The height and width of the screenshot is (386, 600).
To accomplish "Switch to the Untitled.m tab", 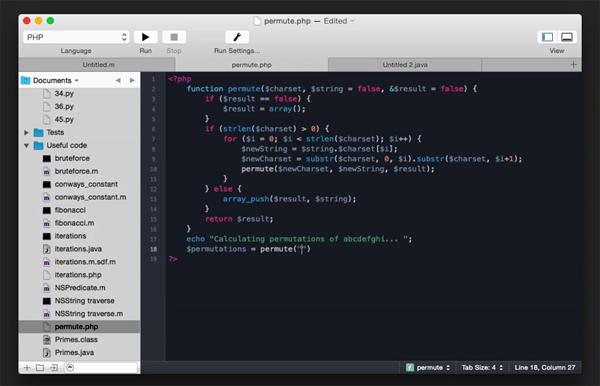I will 98,65.
